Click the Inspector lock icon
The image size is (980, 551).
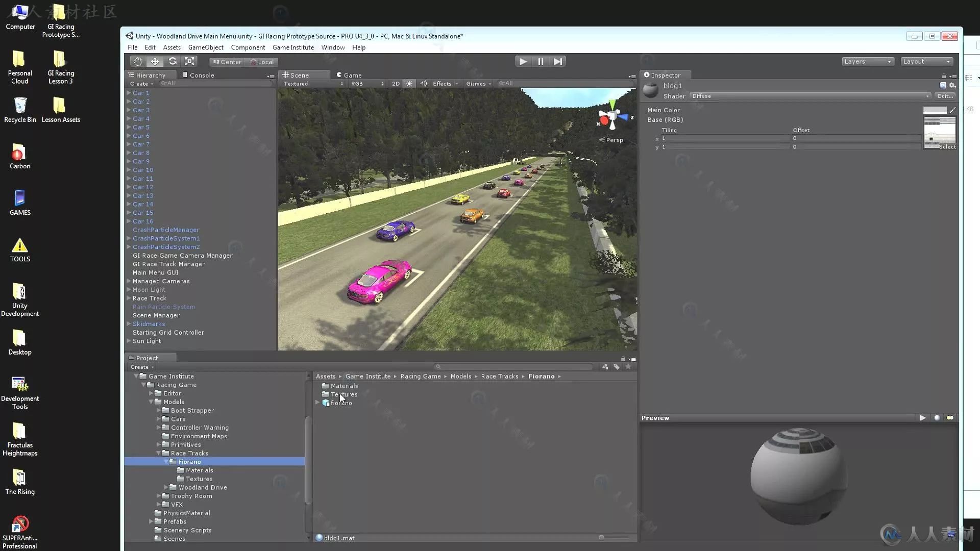[944, 76]
